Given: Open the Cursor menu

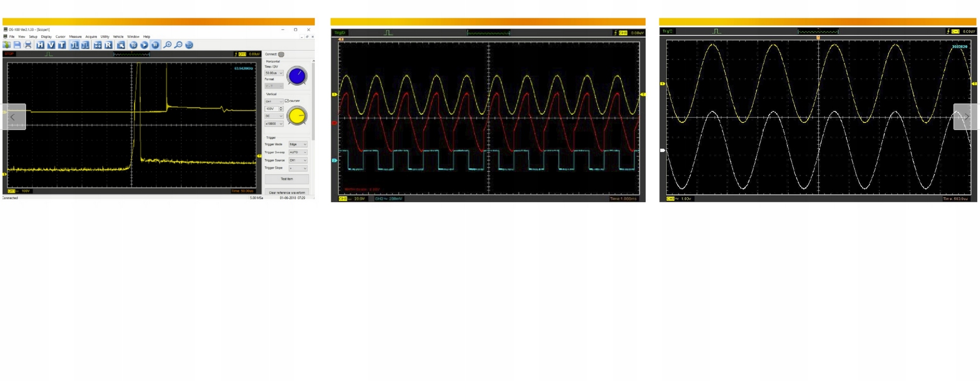Looking at the screenshot, I should (60, 37).
